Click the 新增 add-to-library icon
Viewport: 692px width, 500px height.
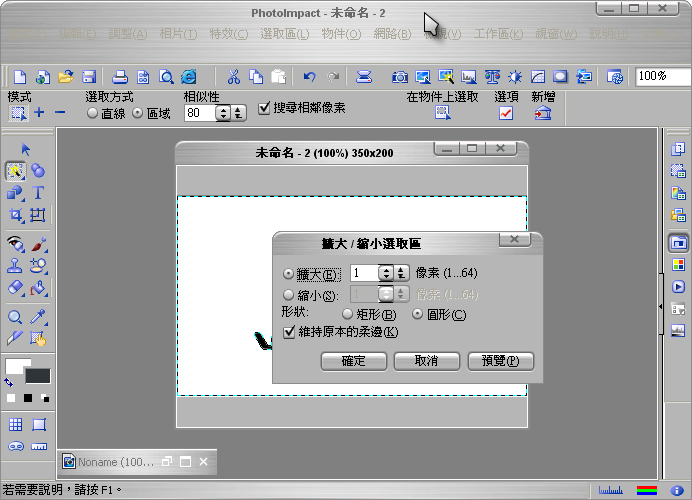(x=543, y=113)
